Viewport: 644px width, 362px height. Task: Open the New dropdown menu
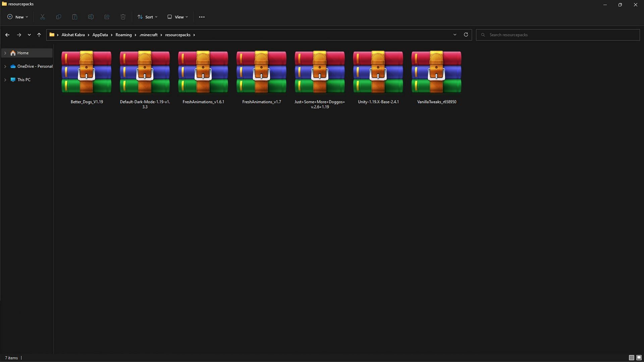[17, 17]
